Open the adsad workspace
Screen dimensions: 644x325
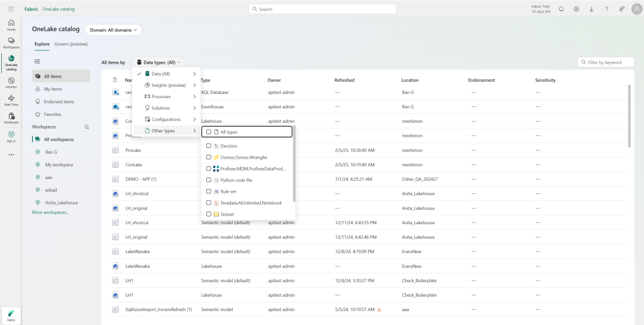(x=61, y=190)
